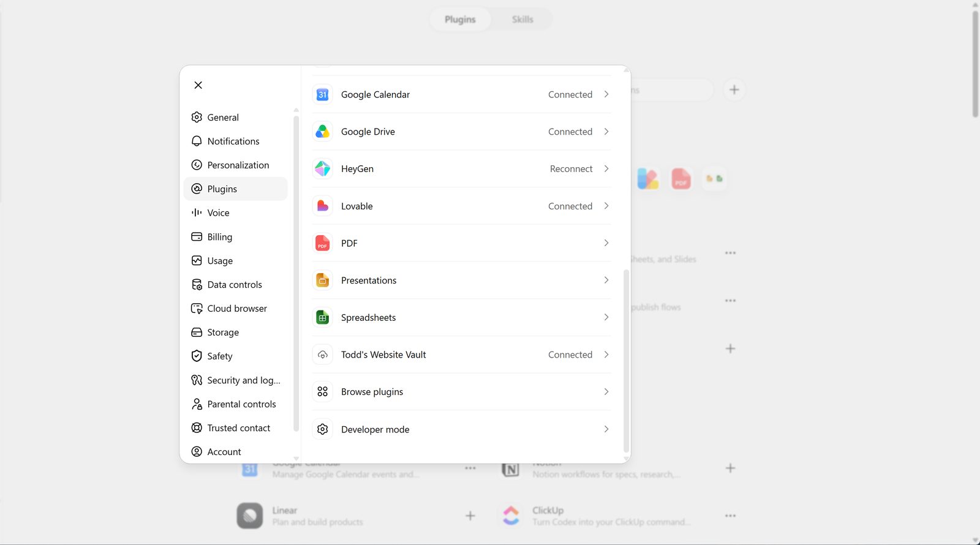Click the plus button beside the search field

pos(734,90)
